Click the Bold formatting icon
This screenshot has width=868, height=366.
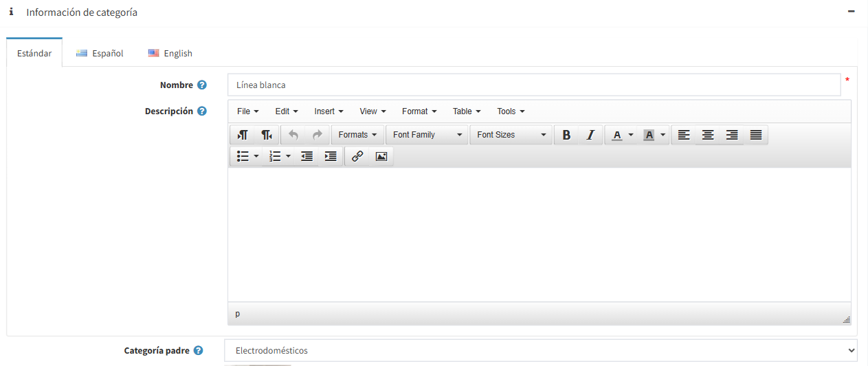(x=566, y=135)
